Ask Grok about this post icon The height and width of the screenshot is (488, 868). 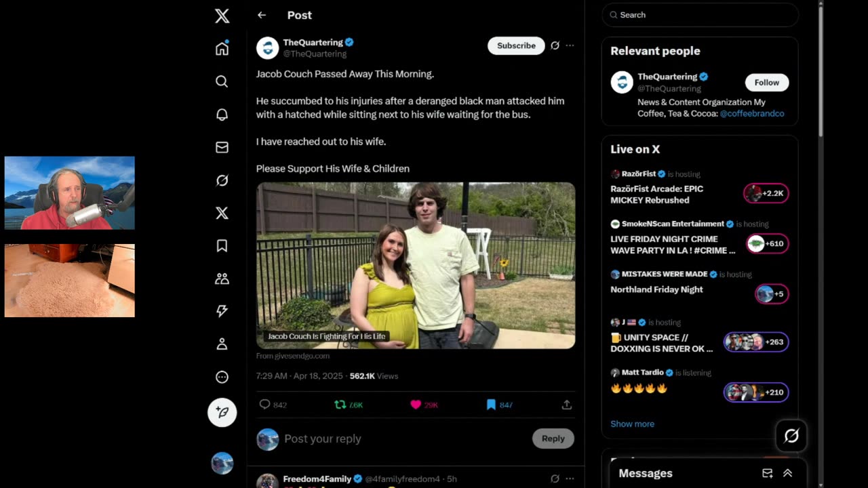click(x=555, y=45)
